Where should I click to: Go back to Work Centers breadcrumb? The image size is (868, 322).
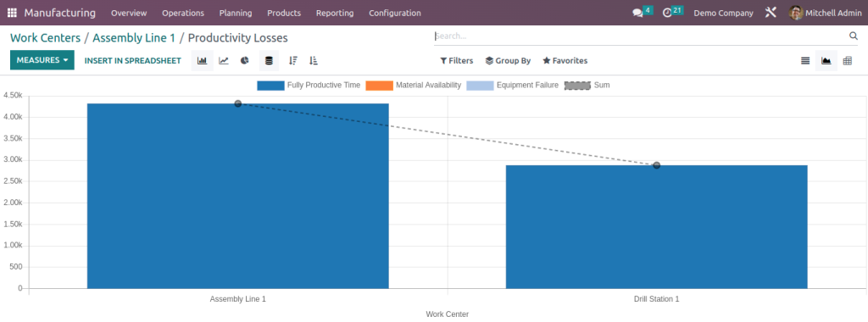[46, 38]
